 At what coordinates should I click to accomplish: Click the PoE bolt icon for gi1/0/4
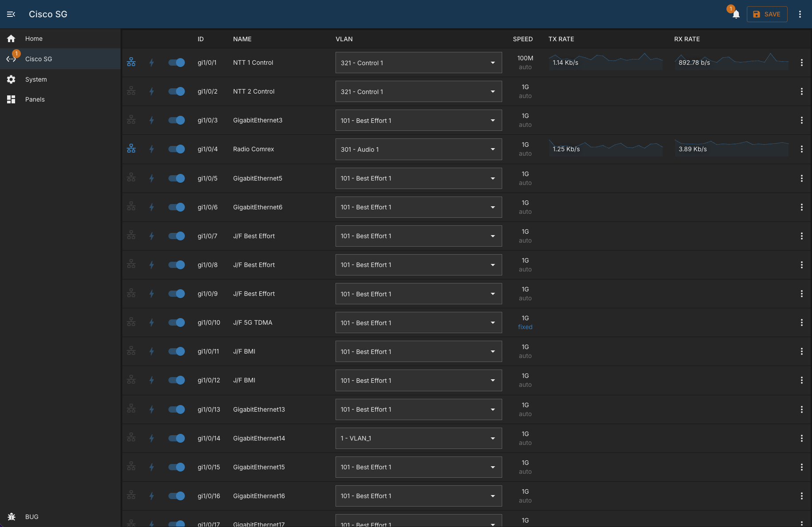click(x=152, y=149)
